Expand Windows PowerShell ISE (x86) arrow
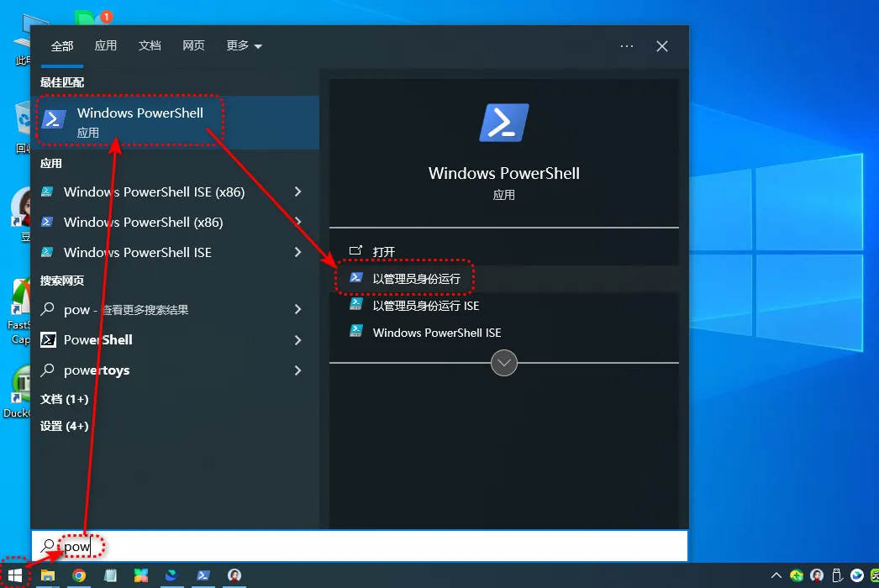 click(x=297, y=192)
